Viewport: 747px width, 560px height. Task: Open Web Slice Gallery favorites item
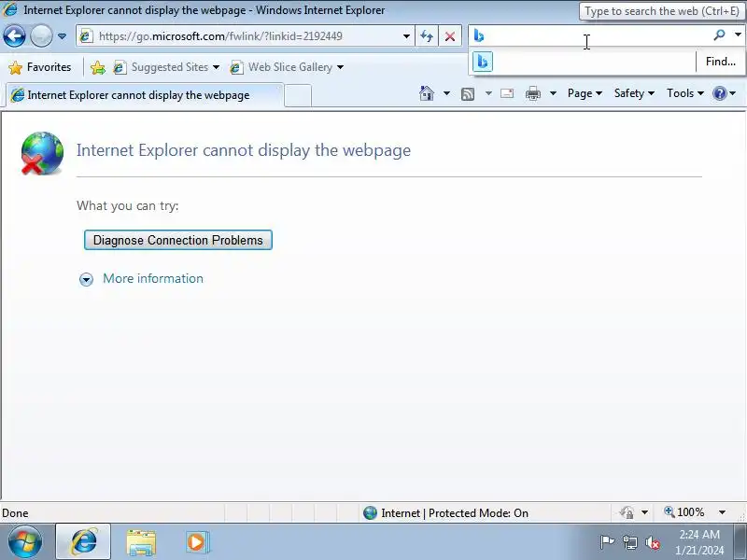pos(287,67)
